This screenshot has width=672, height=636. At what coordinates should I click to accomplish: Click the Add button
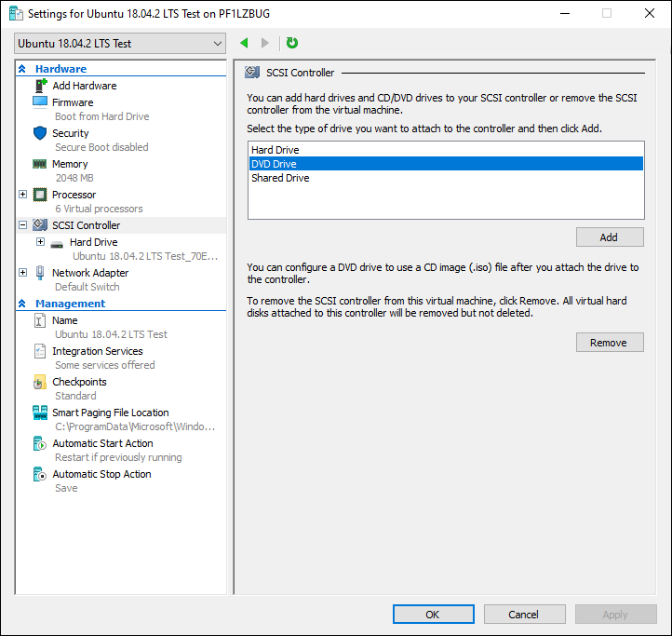coord(610,237)
